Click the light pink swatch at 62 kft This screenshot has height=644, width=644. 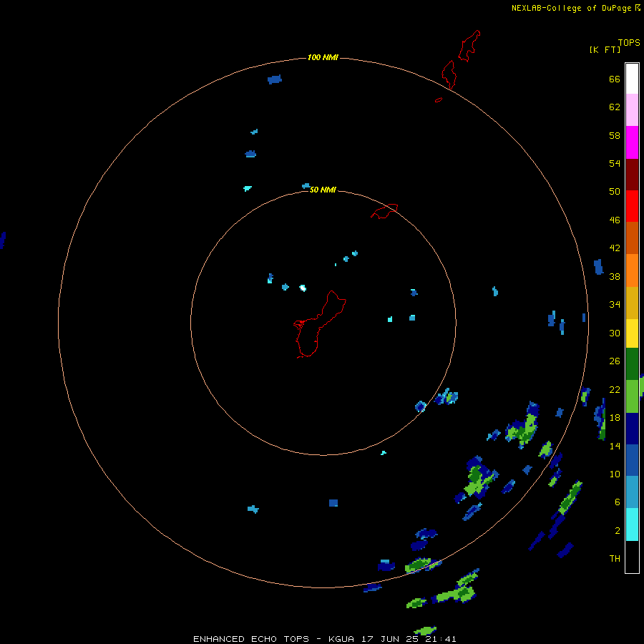coord(632,109)
